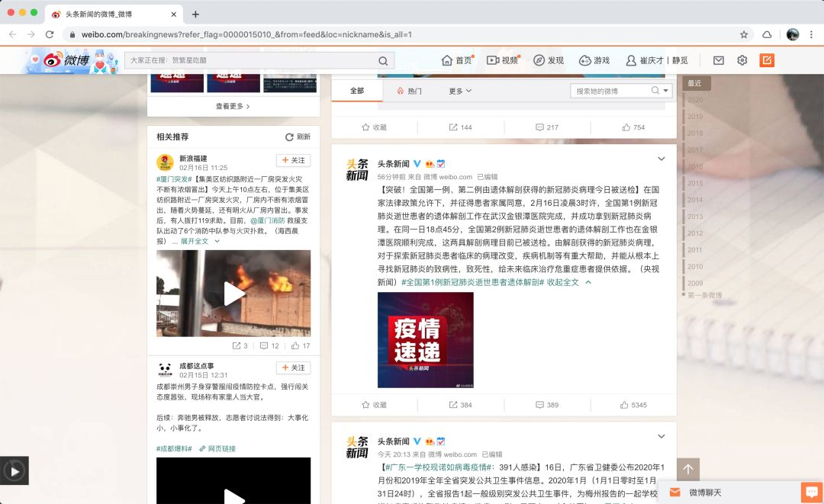This screenshot has width=824, height=504.
Task: Select the 热门 tab
Action: click(410, 91)
